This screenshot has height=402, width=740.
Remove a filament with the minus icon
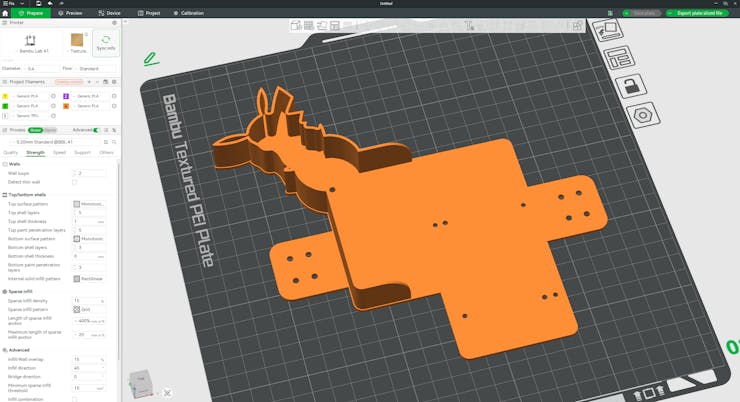point(97,82)
